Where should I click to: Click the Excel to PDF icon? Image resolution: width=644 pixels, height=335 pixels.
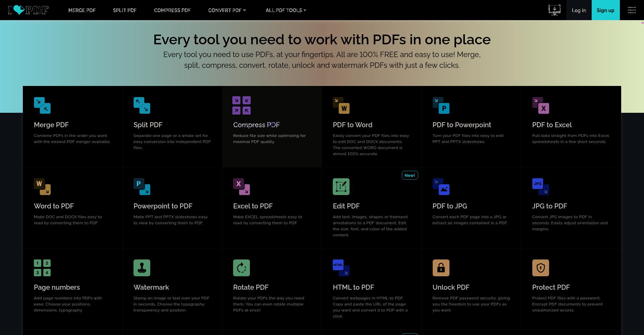[x=241, y=187]
